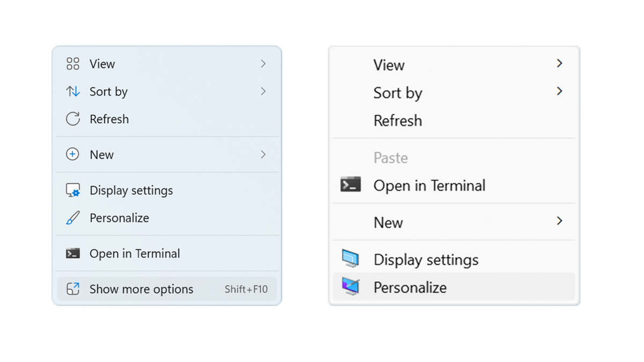
Task: Choose Refresh in the classic menu
Action: (398, 121)
